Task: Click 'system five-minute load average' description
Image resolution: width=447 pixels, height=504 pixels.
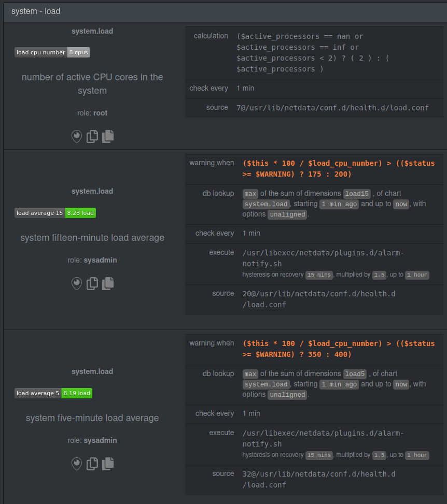Action: 92,418
